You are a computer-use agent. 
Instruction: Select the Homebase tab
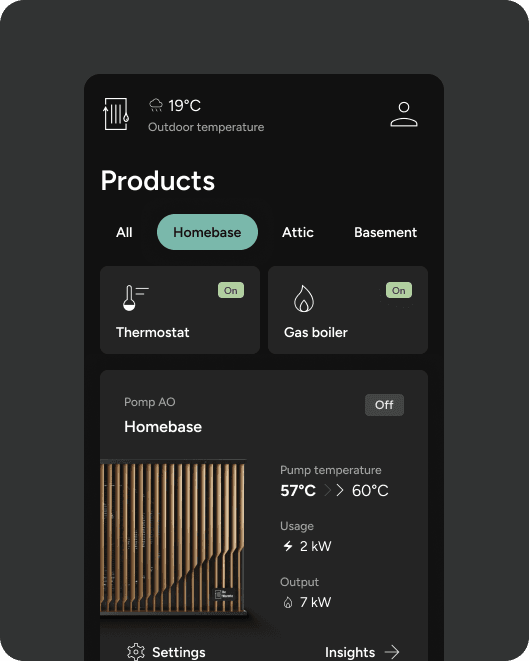point(207,232)
